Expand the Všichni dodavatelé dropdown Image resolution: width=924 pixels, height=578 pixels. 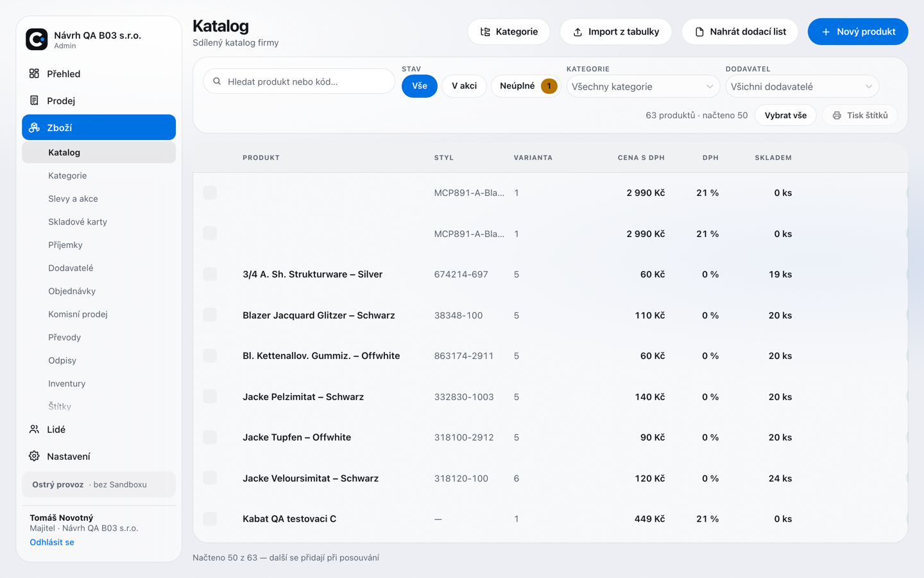coord(802,86)
